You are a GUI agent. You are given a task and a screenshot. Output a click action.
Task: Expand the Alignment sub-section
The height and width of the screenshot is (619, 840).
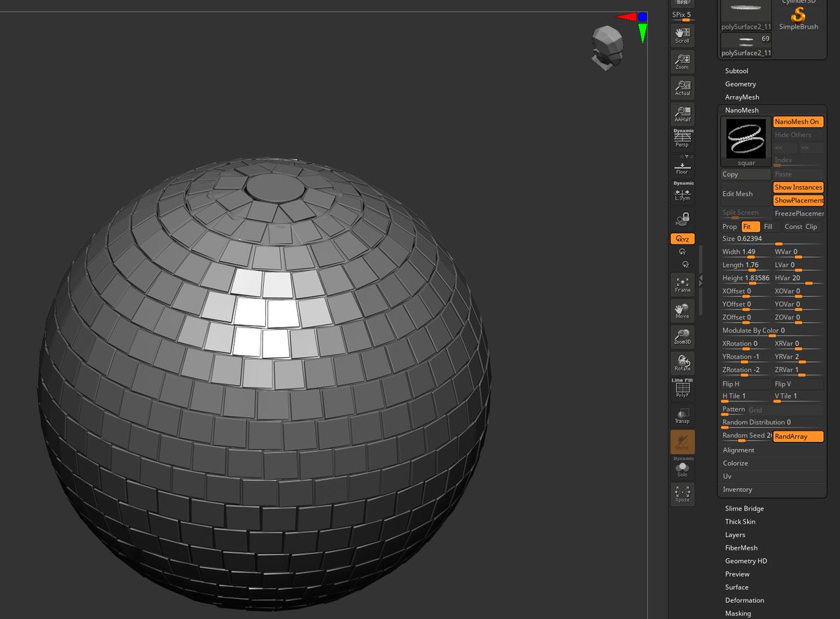click(x=738, y=450)
